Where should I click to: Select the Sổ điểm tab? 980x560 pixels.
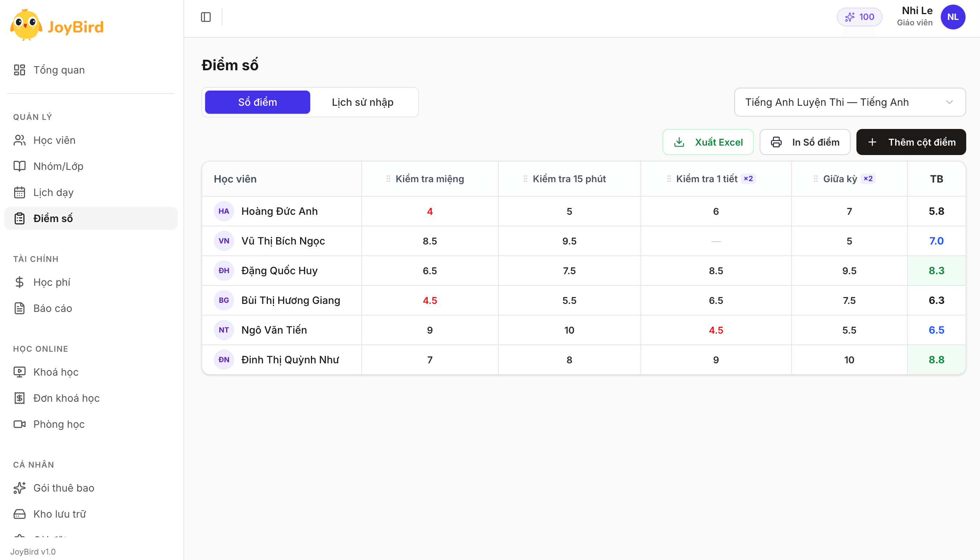pos(257,102)
